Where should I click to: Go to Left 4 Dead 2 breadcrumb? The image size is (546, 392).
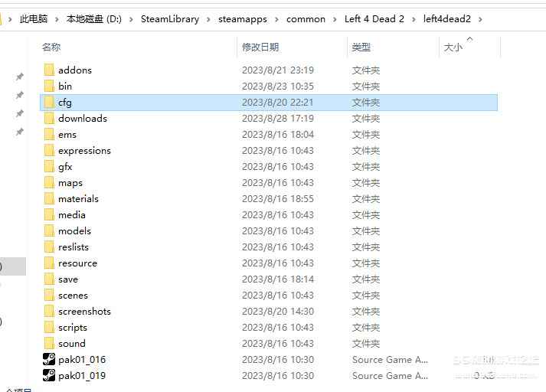click(374, 19)
